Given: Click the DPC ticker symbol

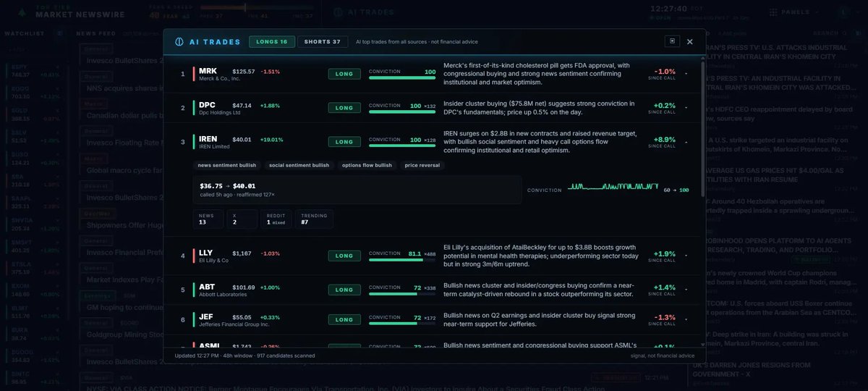Looking at the screenshot, I should coord(207,105).
